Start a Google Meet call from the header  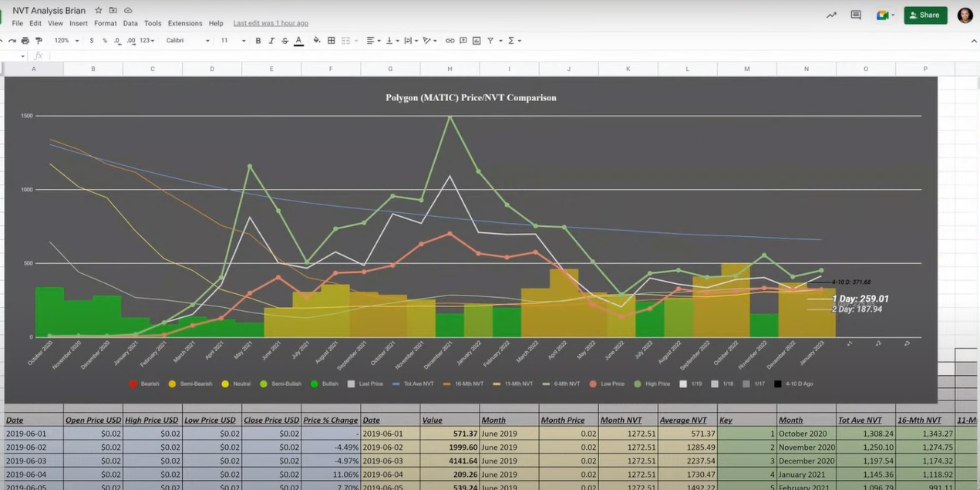point(884,15)
